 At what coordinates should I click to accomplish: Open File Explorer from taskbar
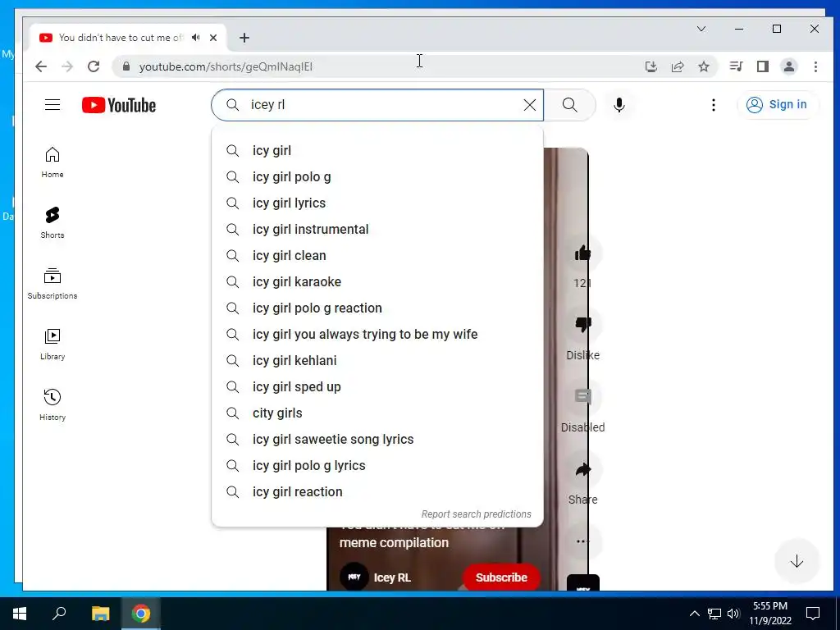pos(100,614)
